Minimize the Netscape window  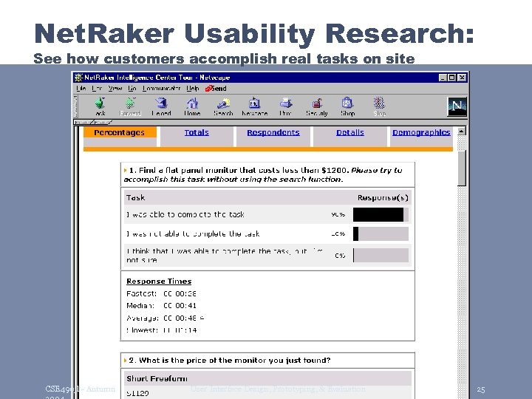[443, 78]
